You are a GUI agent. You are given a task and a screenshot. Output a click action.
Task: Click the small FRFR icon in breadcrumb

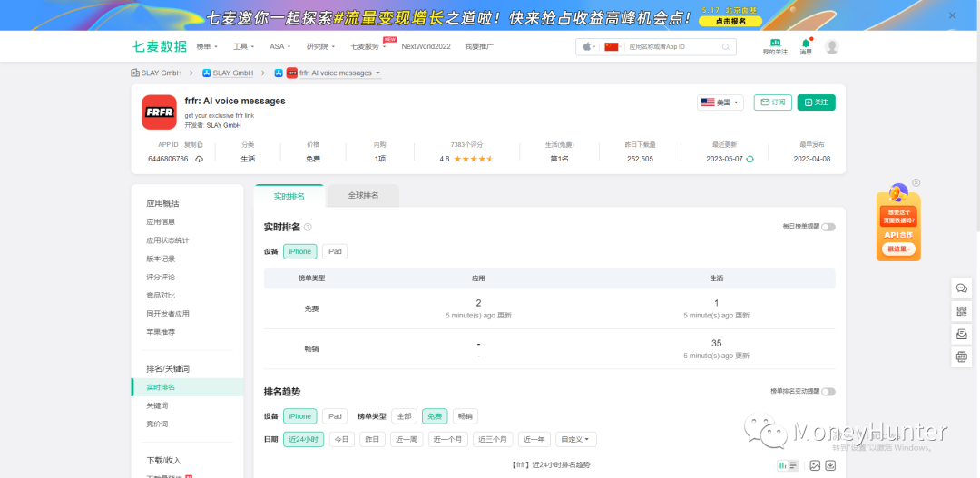point(291,73)
